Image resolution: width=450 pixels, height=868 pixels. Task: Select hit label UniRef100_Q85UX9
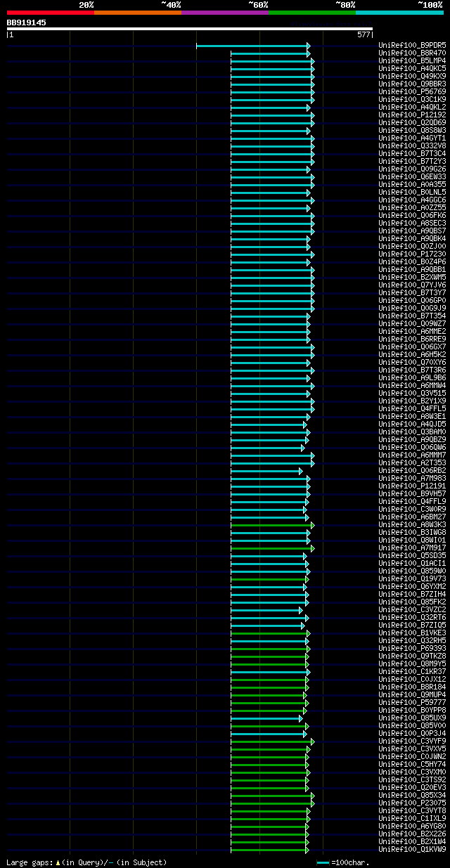tap(412, 718)
